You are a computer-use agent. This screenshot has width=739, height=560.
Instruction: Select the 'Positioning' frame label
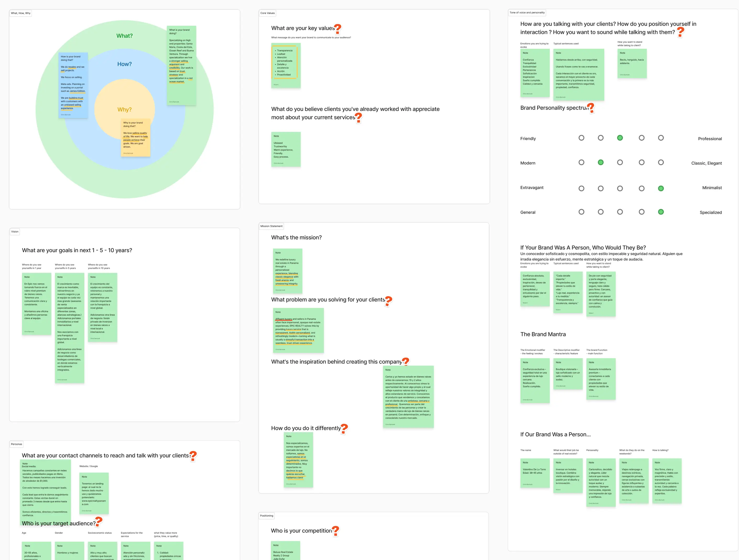[267, 516]
